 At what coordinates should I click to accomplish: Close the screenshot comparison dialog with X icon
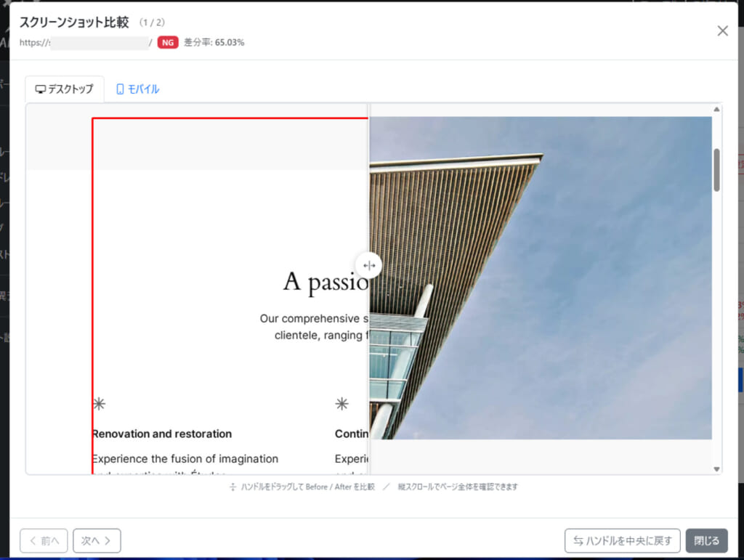[722, 31]
